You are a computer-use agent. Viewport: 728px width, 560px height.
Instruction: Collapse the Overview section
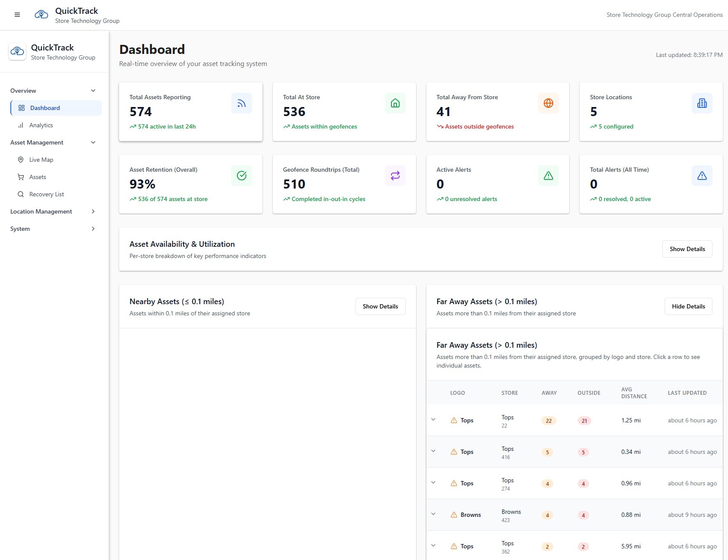93,91
